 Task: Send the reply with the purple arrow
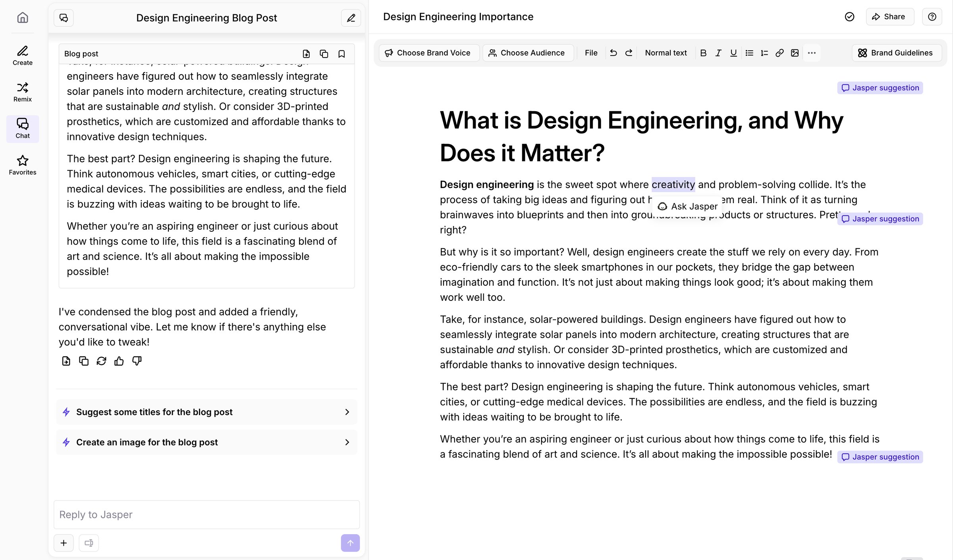click(350, 543)
